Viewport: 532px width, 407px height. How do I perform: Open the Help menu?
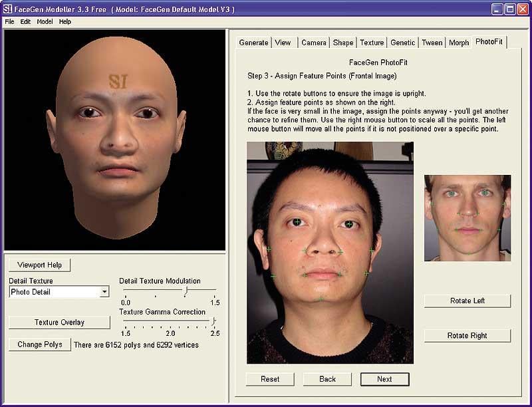coord(65,22)
